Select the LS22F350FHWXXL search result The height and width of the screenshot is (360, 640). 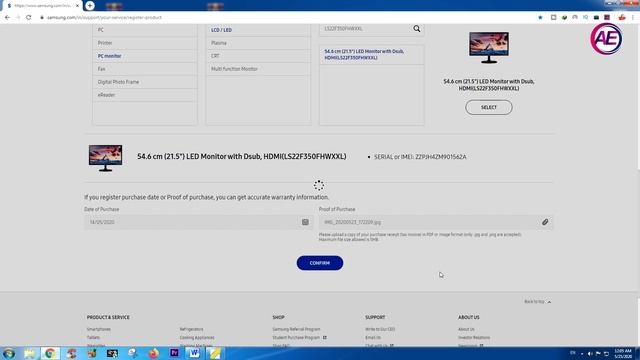coord(371,55)
